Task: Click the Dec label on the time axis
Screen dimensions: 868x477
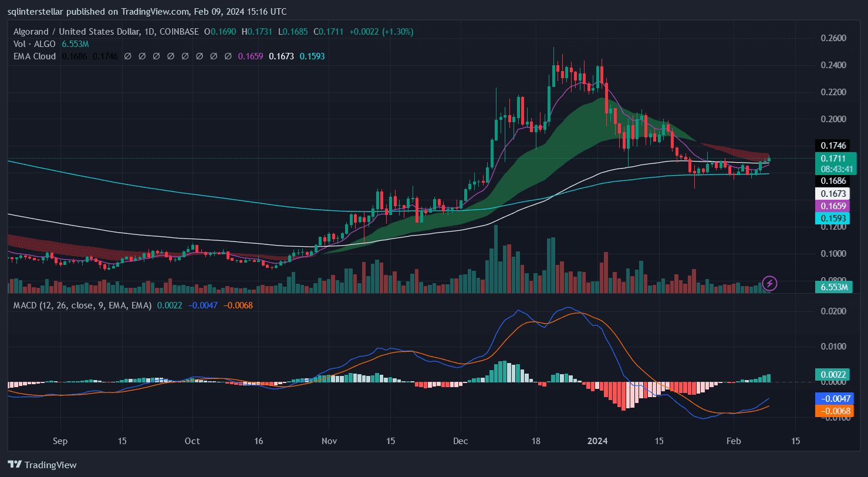Action: click(x=461, y=441)
